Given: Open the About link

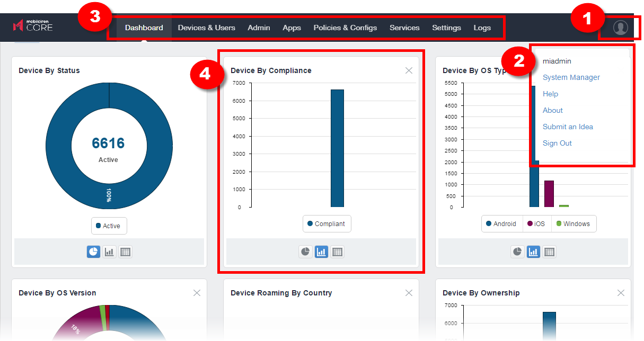Looking at the screenshot, I should [553, 110].
